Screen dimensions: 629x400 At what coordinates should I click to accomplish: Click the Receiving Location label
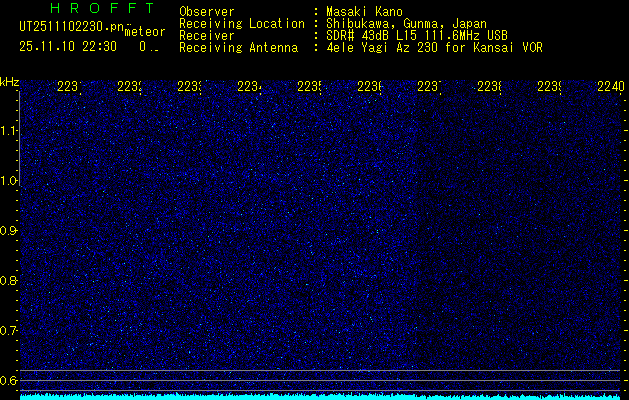[x=242, y=24]
